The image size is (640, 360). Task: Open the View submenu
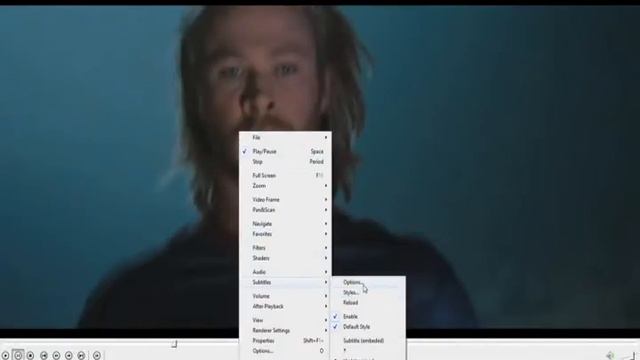(285, 320)
